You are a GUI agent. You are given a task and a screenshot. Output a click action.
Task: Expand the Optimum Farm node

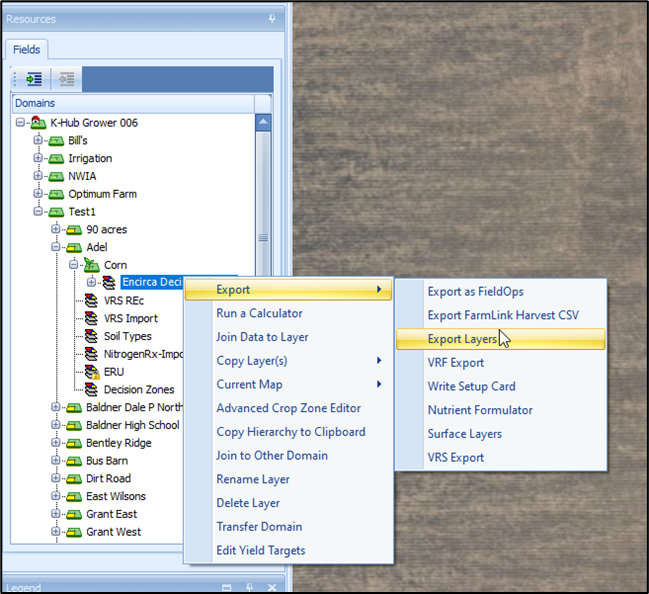[x=38, y=193]
